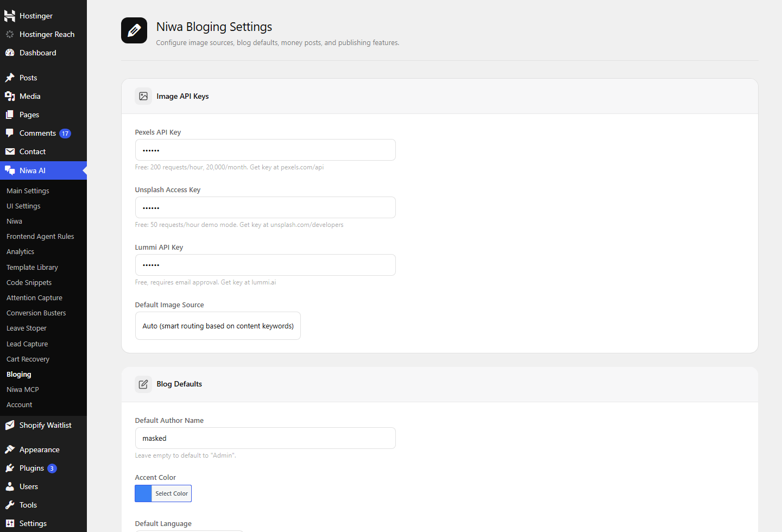
Task: Click the Select Color button
Action: point(172,493)
